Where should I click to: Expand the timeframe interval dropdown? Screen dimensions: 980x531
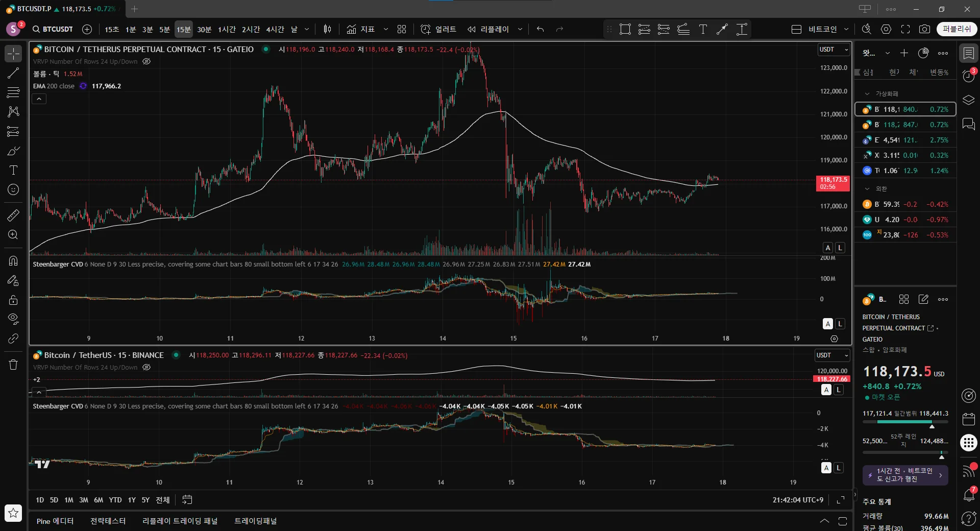[307, 29]
